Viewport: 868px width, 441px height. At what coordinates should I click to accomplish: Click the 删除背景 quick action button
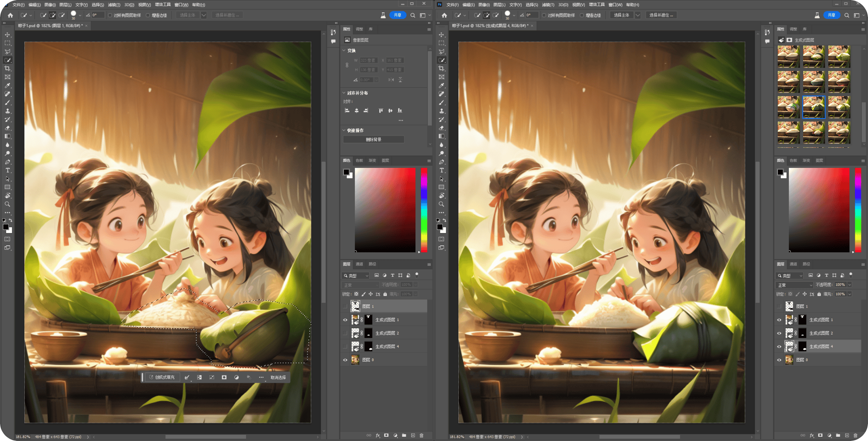point(373,140)
